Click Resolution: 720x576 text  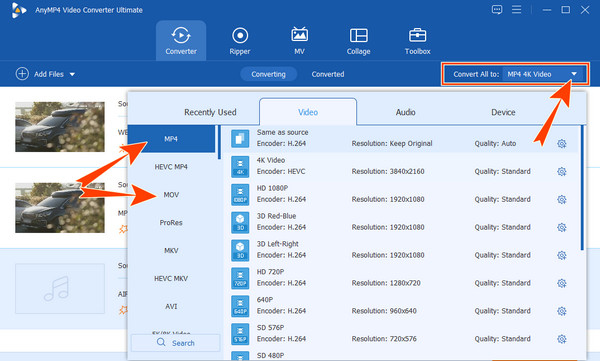coord(384,339)
